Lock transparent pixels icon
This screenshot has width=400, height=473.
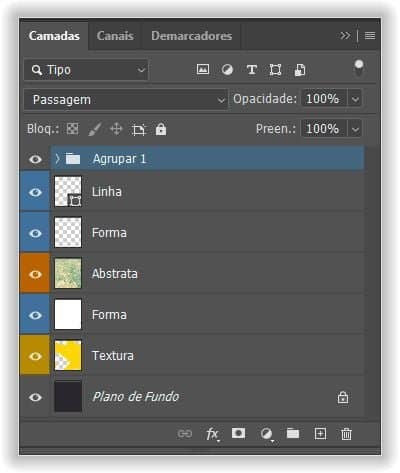72,129
